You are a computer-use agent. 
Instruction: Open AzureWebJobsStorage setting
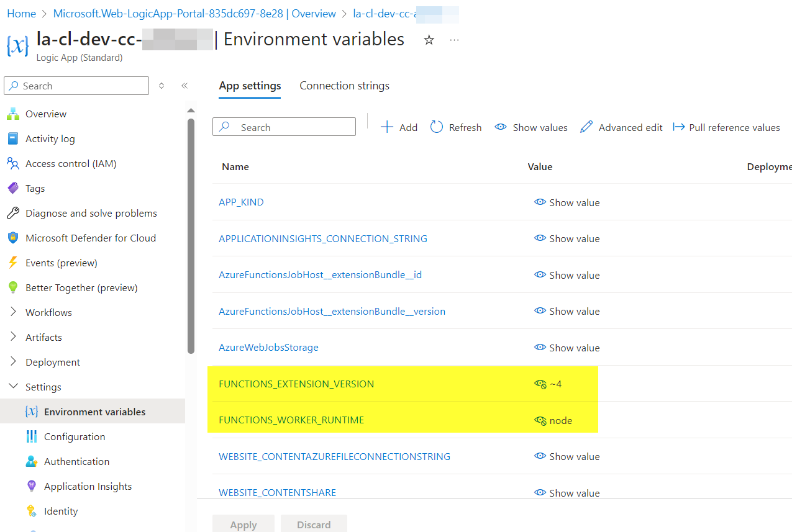click(x=268, y=348)
